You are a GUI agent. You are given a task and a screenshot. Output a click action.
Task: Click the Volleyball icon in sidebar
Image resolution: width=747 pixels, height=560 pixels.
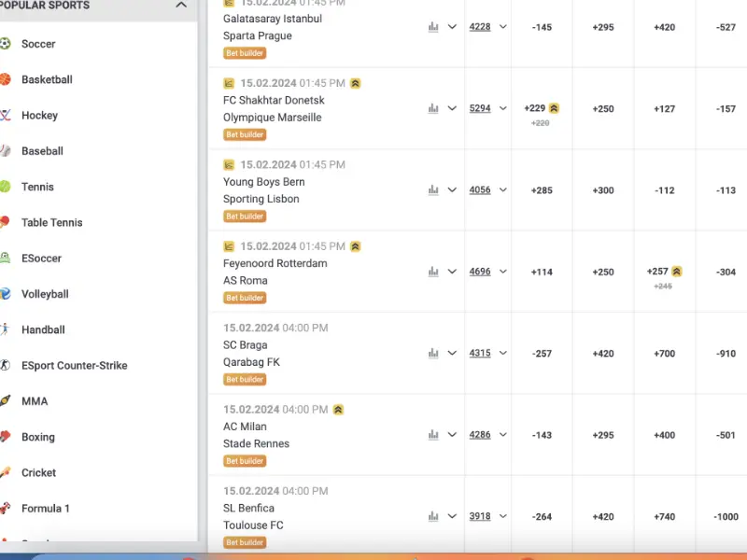coord(5,293)
